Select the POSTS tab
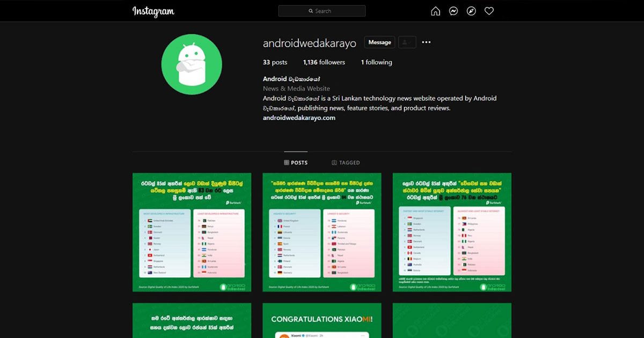This screenshot has width=644, height=338. point(297,162)
